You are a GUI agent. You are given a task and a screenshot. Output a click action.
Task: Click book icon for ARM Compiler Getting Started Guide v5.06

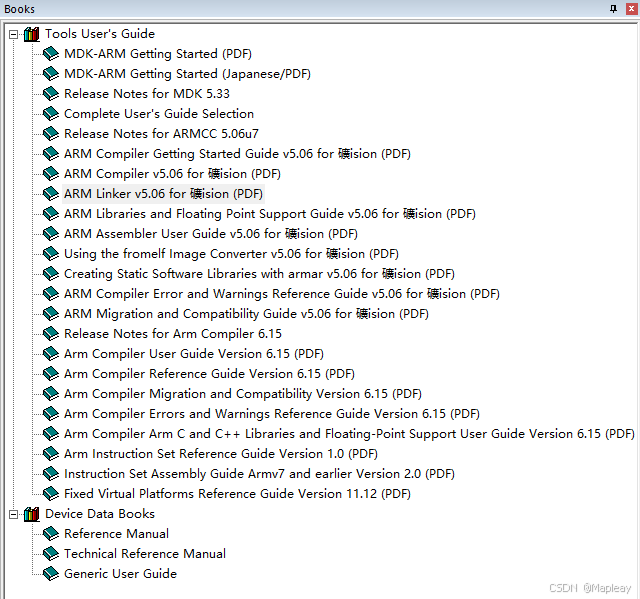(51, 154)
